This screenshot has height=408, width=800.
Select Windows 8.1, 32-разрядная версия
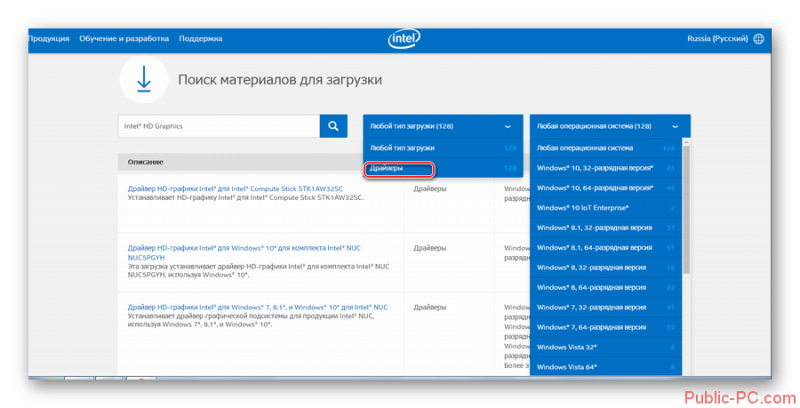click(606, 227)
